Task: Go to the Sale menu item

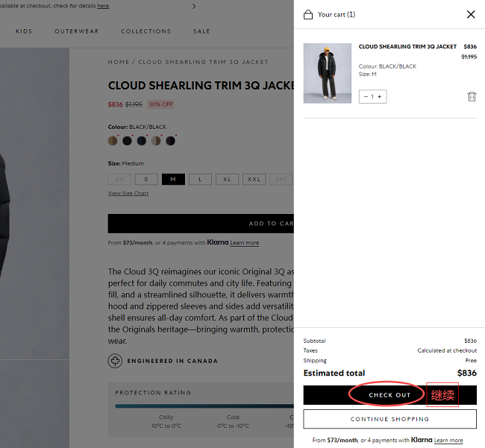Action: coord(201,31)
